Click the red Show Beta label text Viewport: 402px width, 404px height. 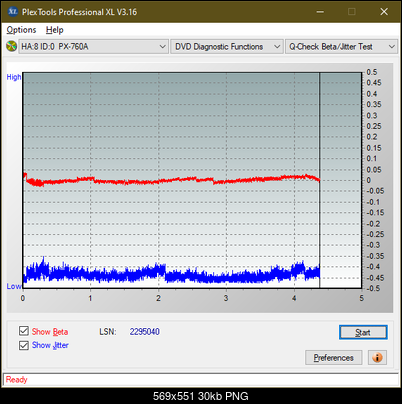click(x=50, y=332)
